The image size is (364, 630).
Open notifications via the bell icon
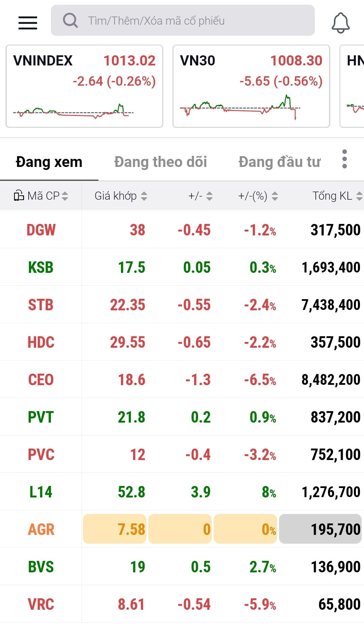point(340,23)
